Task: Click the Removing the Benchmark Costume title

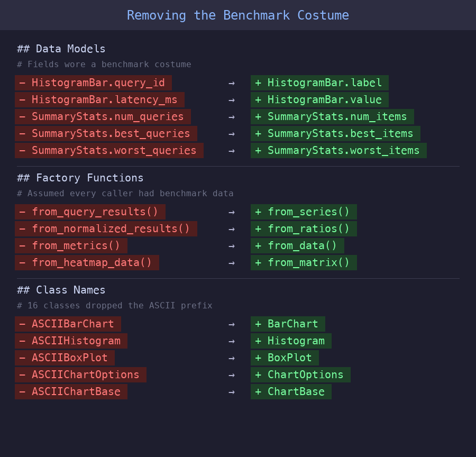Action: (237, 15)
